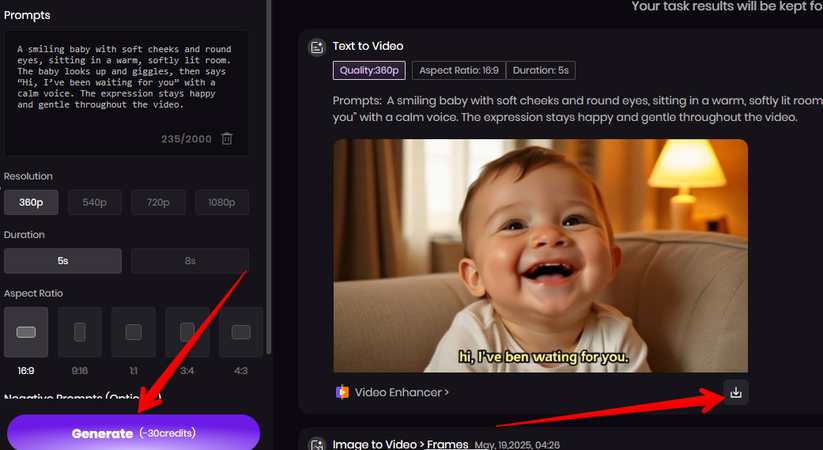
Task: Select 16:9 aspect ratio
Action: pyautogui.click(x=26, y=332)
